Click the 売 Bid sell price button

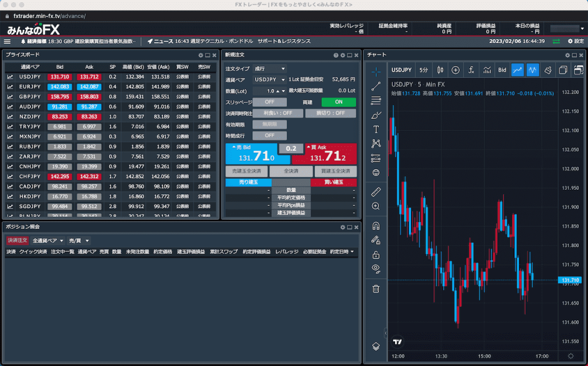258,154
